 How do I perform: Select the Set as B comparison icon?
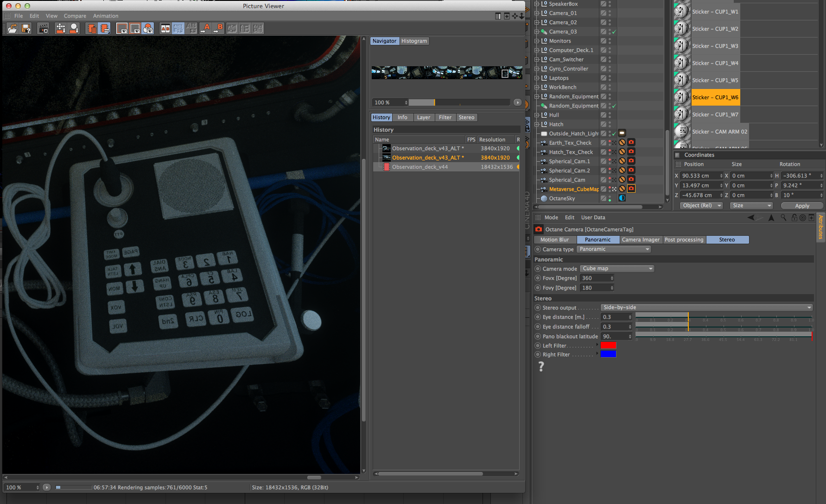(x=219, y=29)
